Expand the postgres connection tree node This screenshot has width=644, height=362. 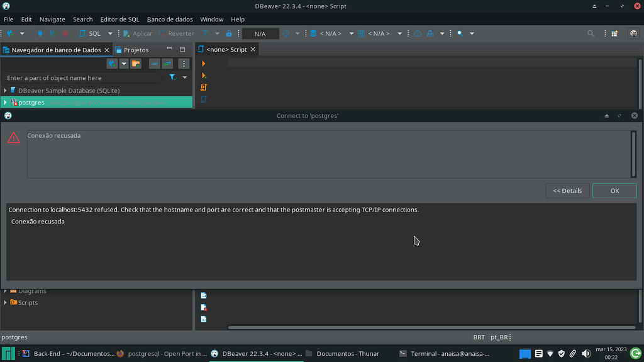point(5,103)
